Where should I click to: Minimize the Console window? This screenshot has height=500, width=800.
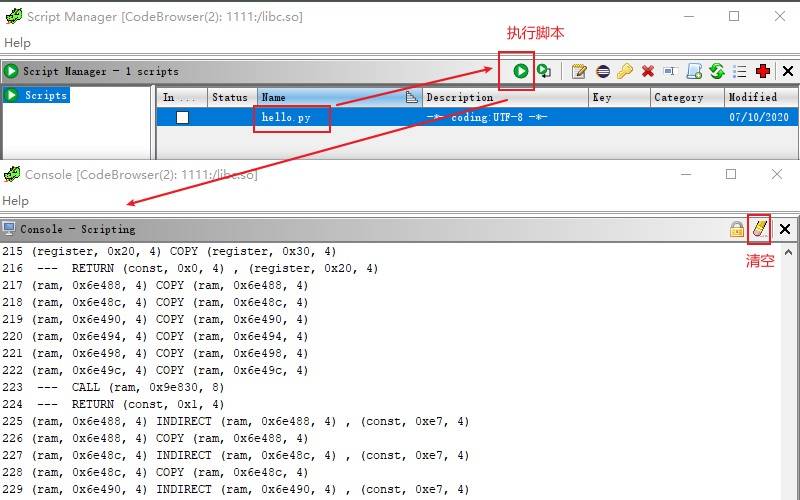coord(686,174)
